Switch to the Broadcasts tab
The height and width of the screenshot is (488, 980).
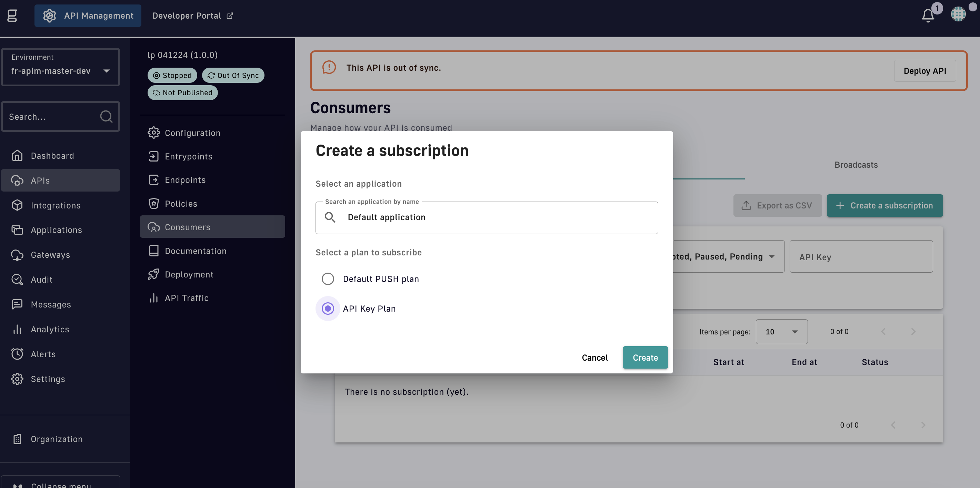pos(856,165)
